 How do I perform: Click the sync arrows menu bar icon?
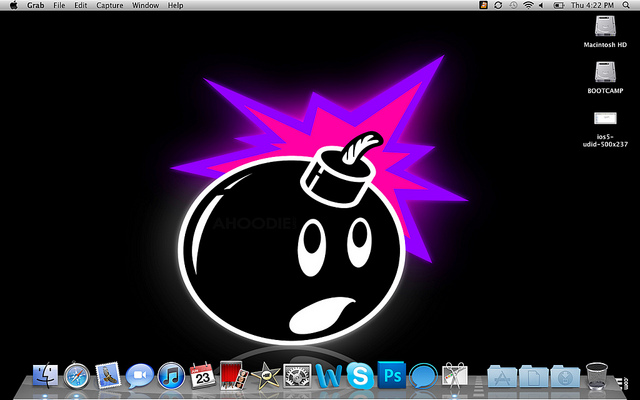tap(498, 5)
